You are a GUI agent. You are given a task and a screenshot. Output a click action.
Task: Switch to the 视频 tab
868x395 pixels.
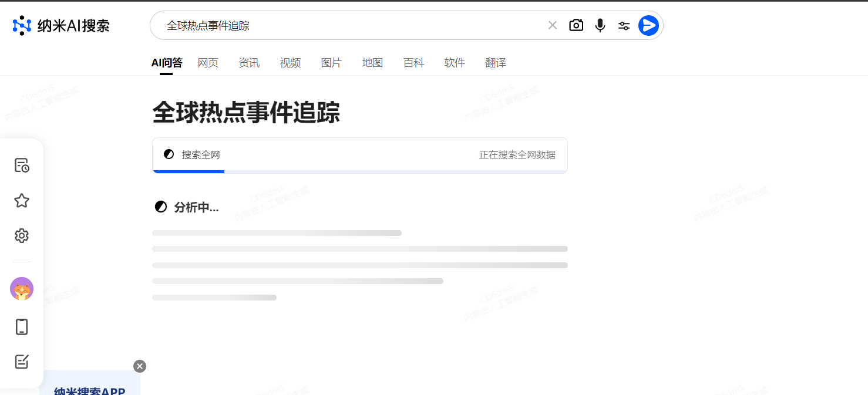tap(290, 63)
